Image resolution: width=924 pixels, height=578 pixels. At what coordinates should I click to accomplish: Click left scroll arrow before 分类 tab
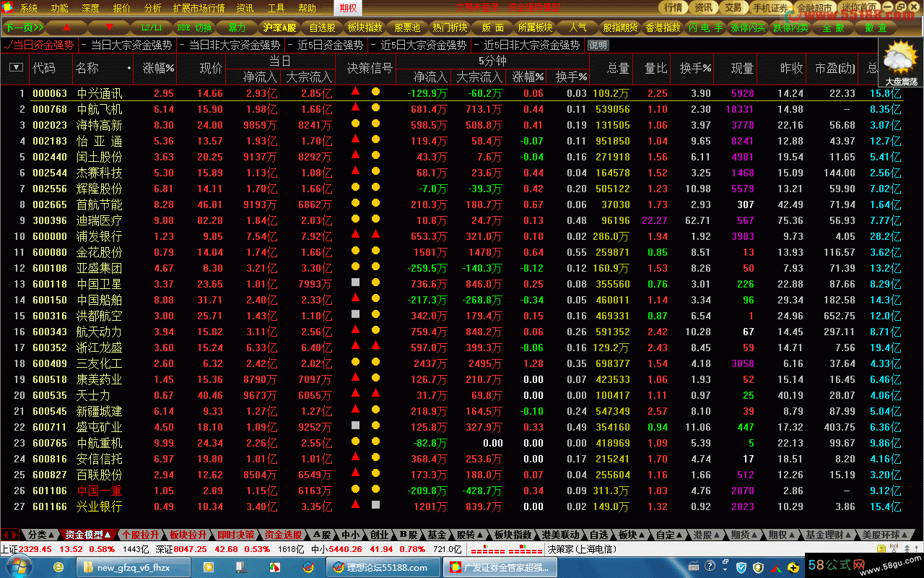click(x=6, y=535)
